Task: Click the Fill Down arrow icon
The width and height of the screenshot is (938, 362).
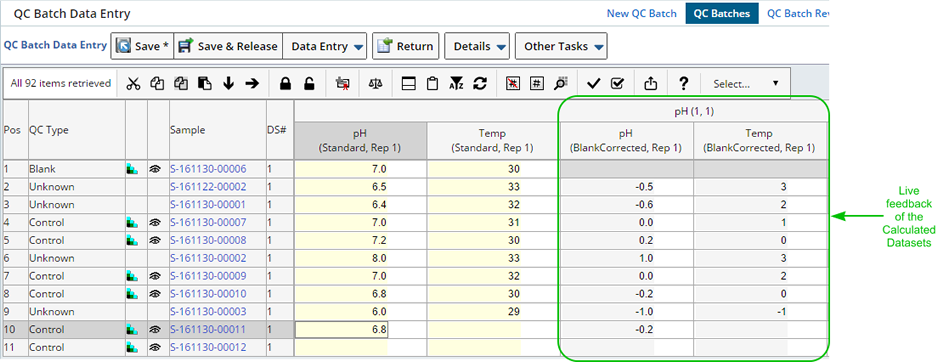Action: click(x=228, y=84)
